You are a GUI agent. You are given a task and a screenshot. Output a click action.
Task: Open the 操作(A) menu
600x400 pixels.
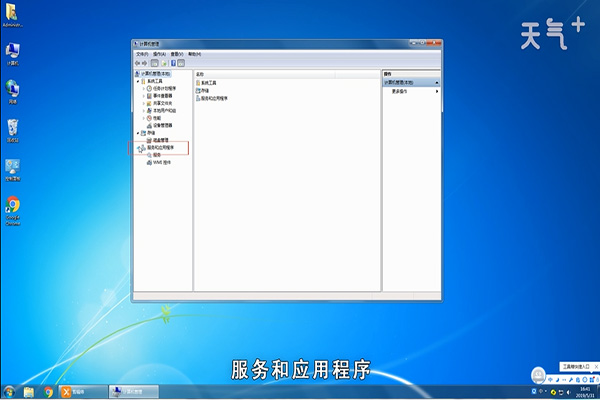[159, 54]
